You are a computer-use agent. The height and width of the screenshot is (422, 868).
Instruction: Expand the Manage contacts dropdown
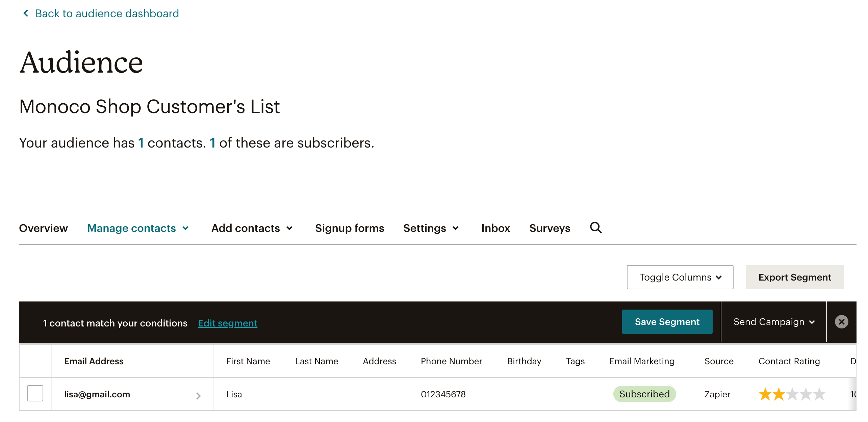pyautogui.click(x=138, y=228)
